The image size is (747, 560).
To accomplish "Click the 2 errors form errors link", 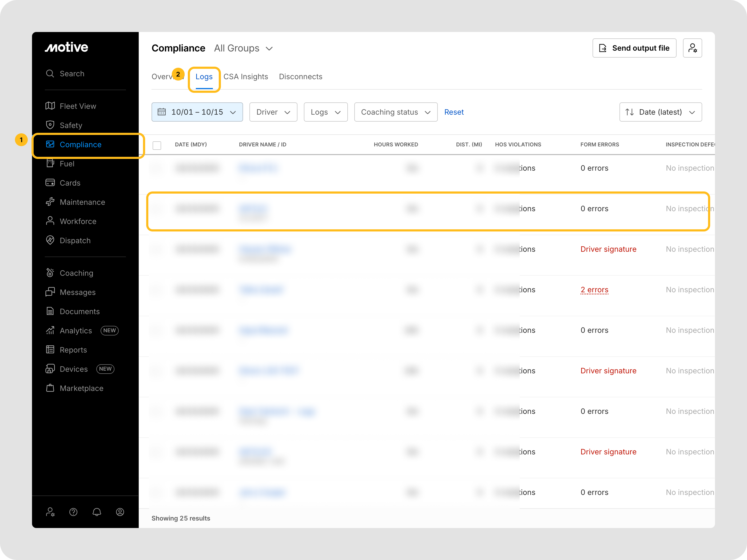I will click(594, 290).
